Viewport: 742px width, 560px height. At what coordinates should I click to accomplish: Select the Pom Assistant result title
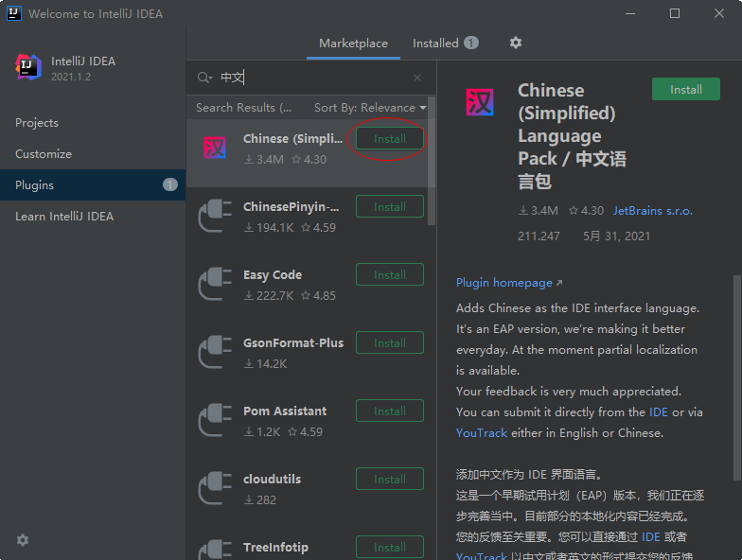pyautogui.click(x=285, y=411)
